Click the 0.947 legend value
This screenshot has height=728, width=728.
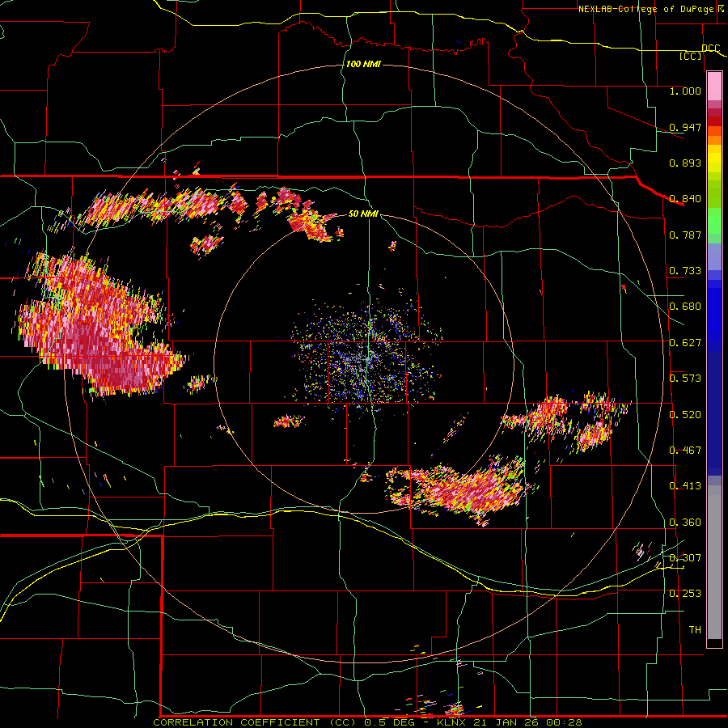click(x=685, y=127)
